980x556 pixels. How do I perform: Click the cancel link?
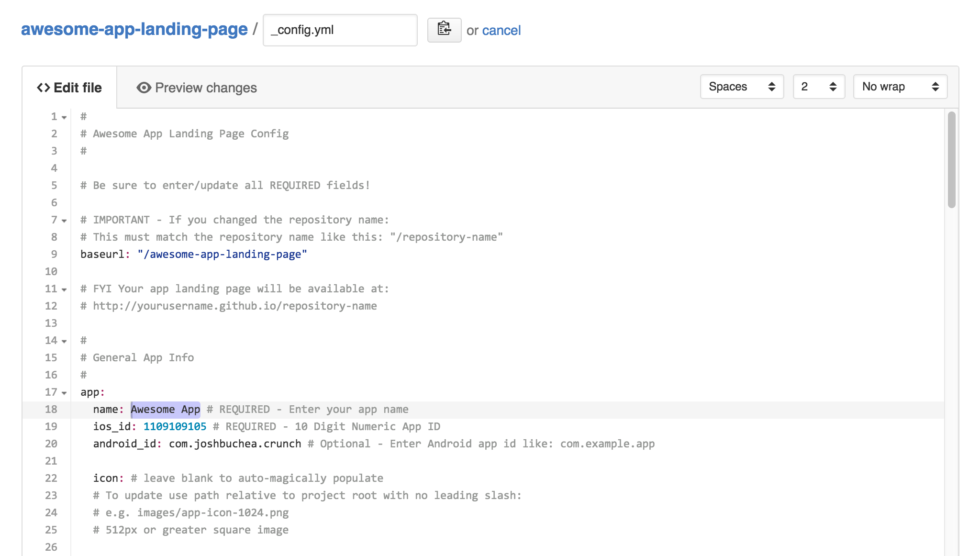[x=501, y=30]
